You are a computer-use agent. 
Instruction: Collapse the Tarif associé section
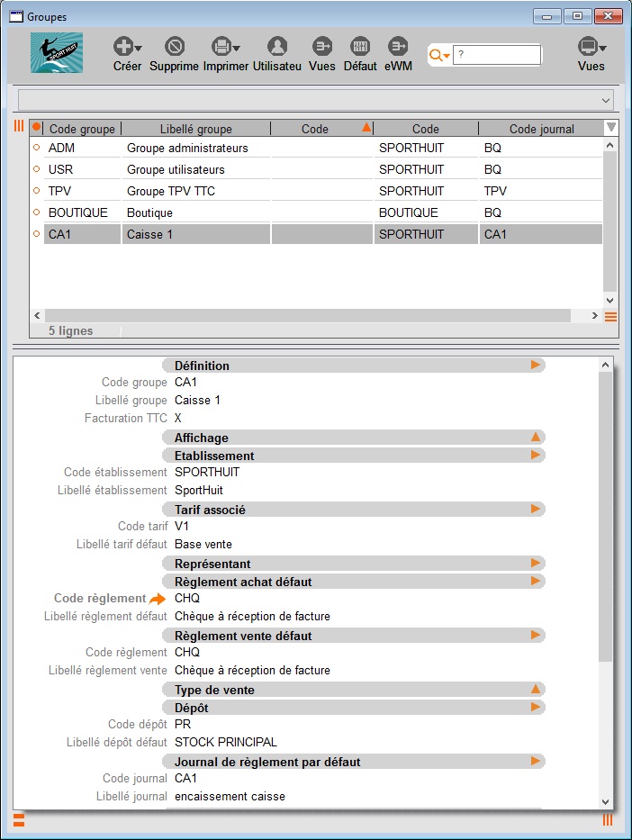[535, 509]
